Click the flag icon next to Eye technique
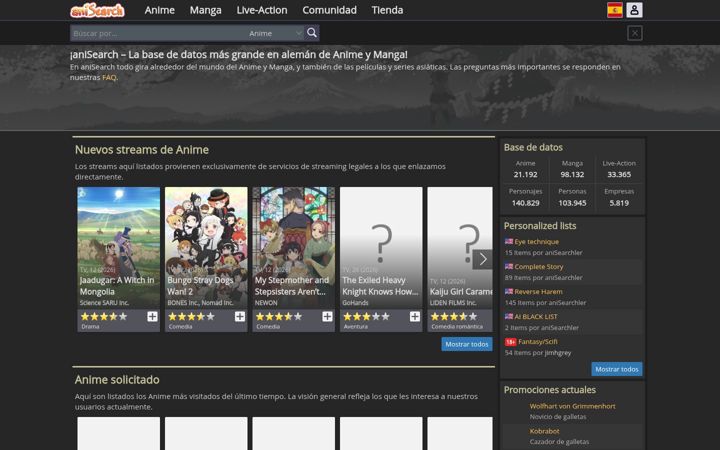This screenshot has width=720, height=450. [x=509, y=242]
